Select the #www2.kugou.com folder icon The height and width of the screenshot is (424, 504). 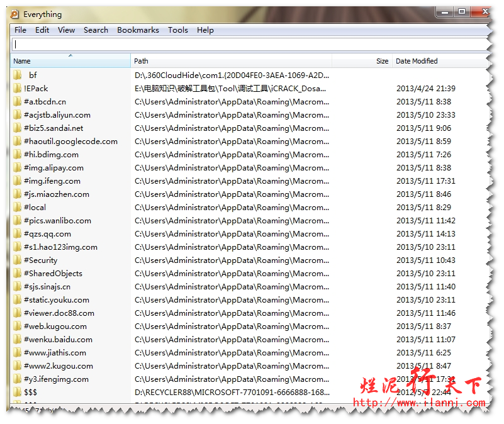point(18,366)
